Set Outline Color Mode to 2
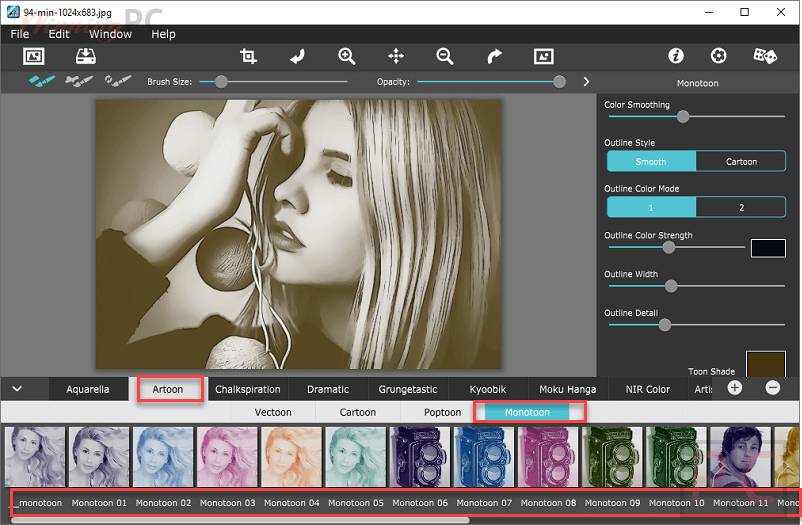The image size is (802, 525). pyautogui.click(x=741, y=208)
